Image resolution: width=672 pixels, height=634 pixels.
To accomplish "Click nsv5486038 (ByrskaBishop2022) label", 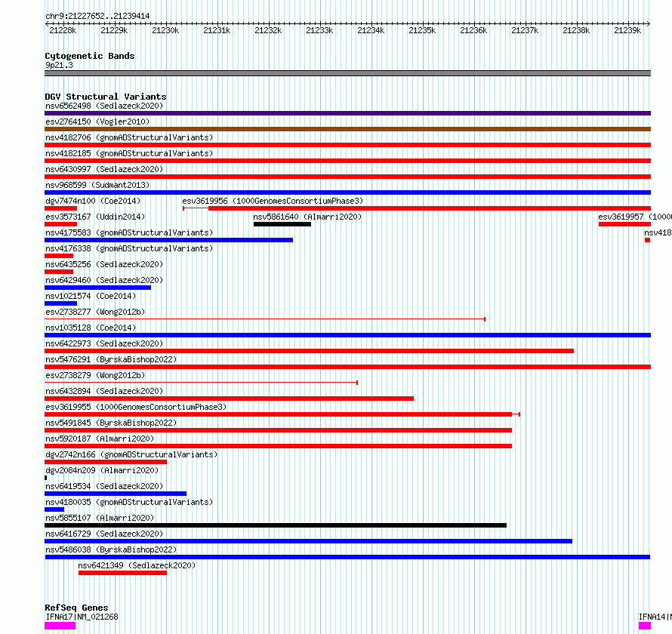I will click(x=111, y=549).
